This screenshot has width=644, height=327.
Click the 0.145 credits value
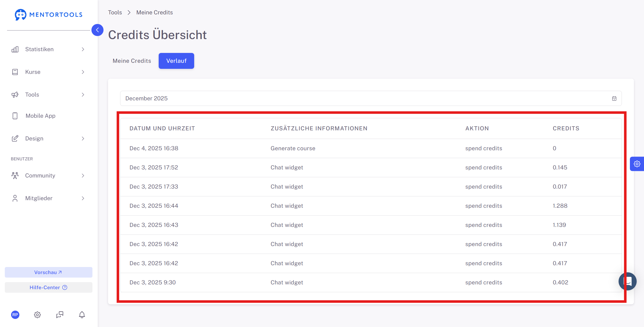click(x=560, y=167)
